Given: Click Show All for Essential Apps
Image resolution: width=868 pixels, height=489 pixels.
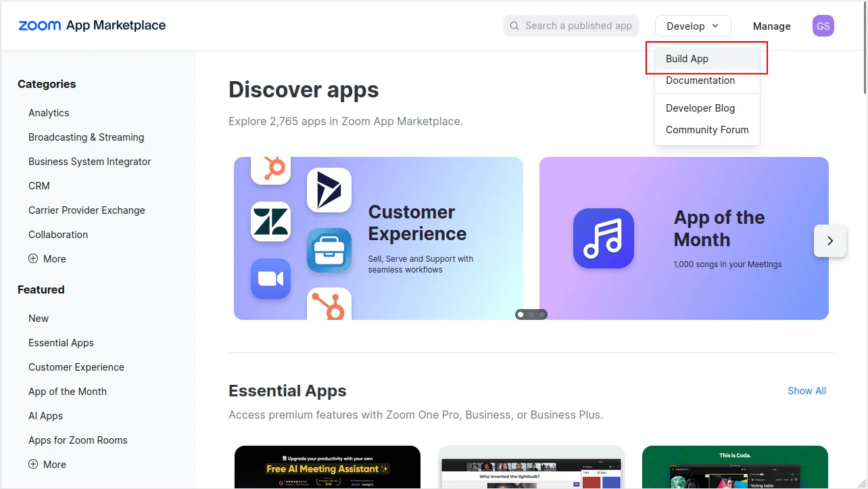Looking at the screenshot, I should 806,391.
